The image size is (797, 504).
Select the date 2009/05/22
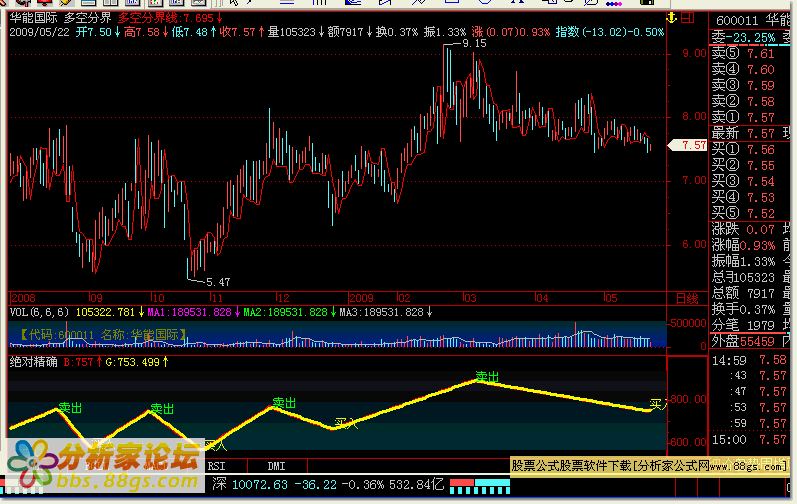tap(39, 32)
